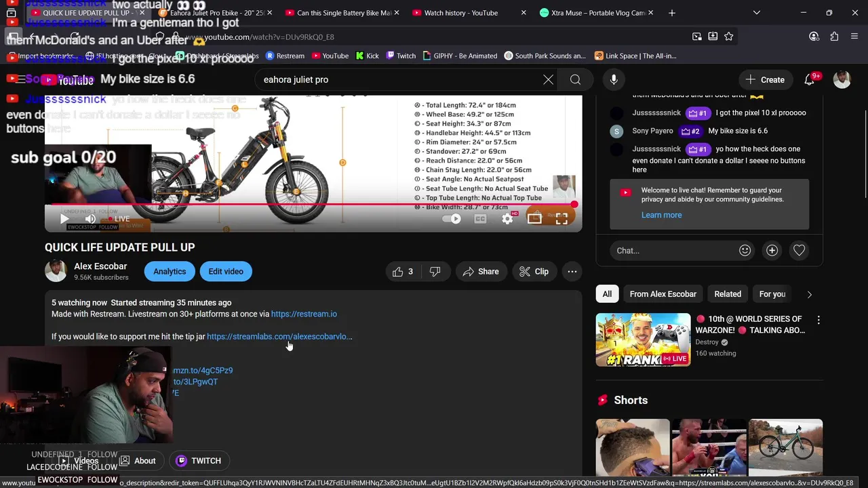Image resolution: width=868 pixels, height=488 pixels.
Task: Open more actions three-dot menu
Action: coord(572,272)
